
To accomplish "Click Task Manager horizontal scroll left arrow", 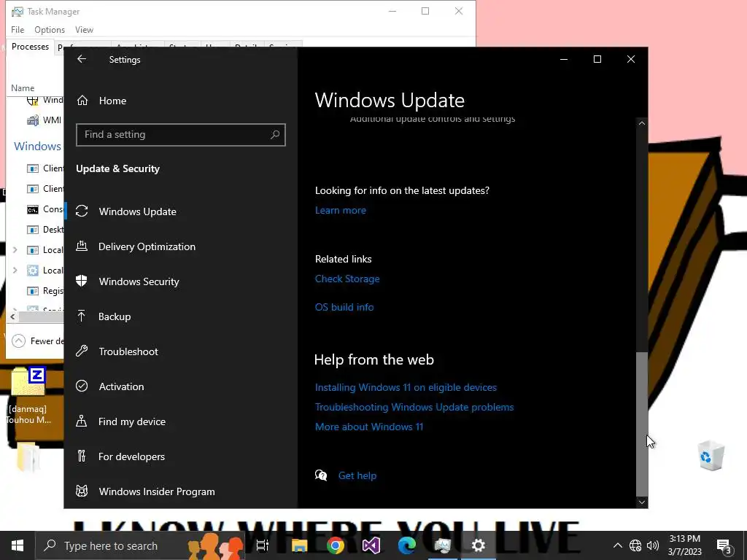I will (x=12, y=316).
